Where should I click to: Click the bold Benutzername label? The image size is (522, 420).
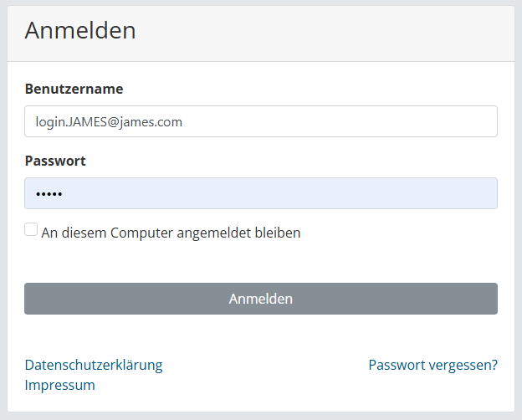click(x=74, y=89)
